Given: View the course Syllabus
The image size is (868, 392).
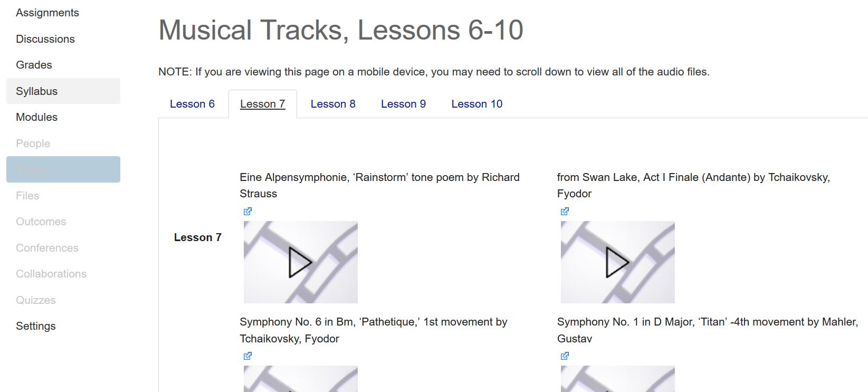Looking at the screenshot, I should point(36,91).
